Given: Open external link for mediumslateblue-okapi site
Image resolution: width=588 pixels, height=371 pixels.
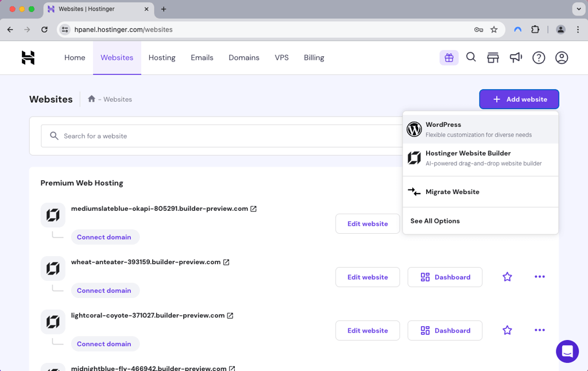Looking at the screenshot, I should click(253, 208).
